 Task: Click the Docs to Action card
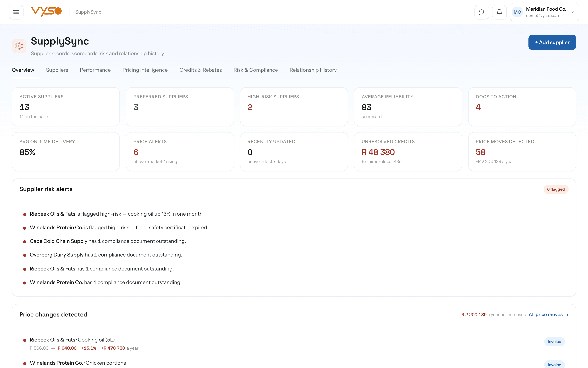pyautogui.click(x=522, y=107)
